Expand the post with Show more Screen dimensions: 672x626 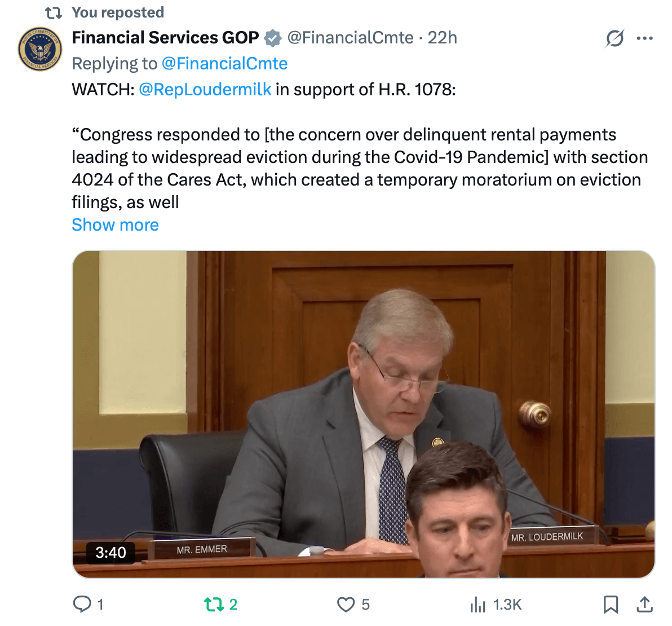pos(115,224)
